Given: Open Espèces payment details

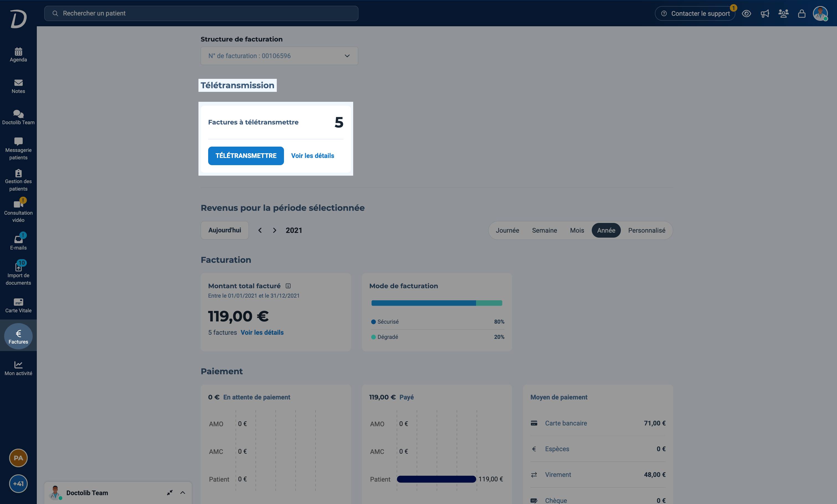Looking at the screenshot, I should pos(598,449).
